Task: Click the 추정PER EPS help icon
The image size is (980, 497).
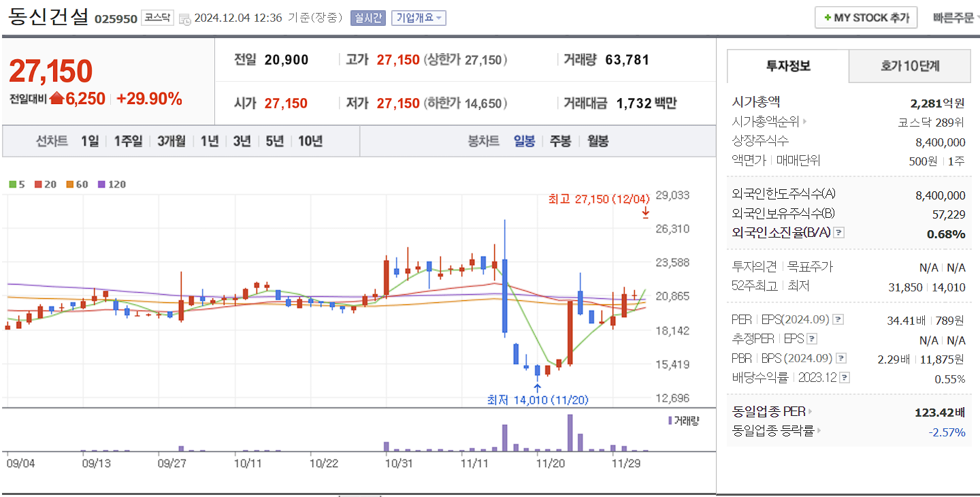Action: [812, 339]
